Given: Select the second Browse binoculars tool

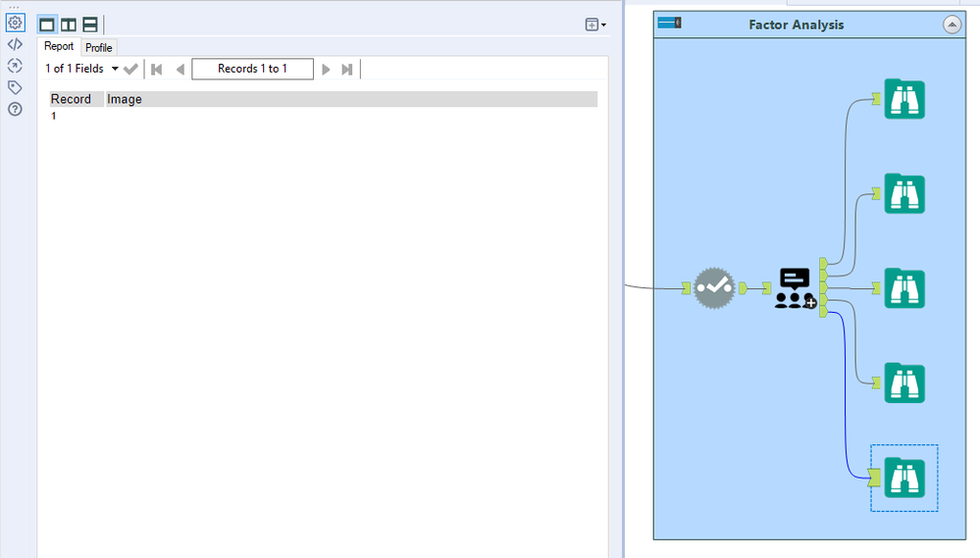Looking at the screenshot, I should [x=904, y=193].
